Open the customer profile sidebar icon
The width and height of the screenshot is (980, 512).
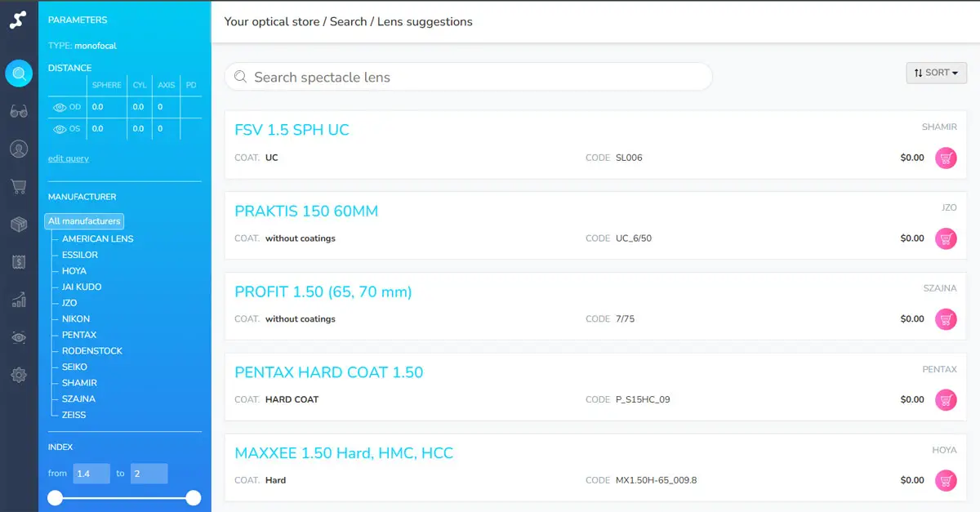19,149
